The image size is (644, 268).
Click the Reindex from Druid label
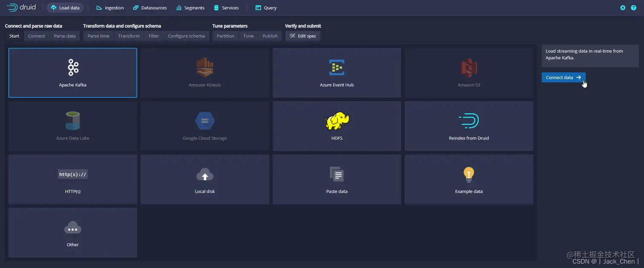(469, 138)
